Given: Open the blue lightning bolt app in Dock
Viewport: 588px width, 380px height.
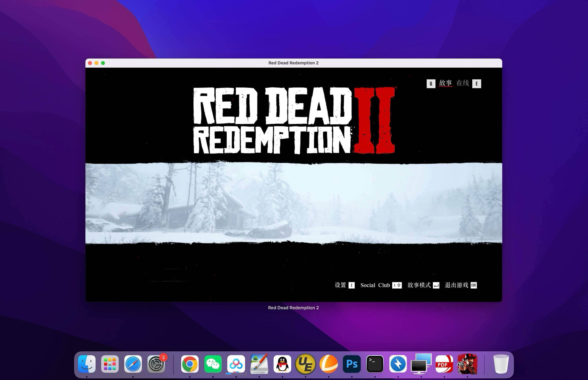Looking at the screenshot, I should point(398,364).
